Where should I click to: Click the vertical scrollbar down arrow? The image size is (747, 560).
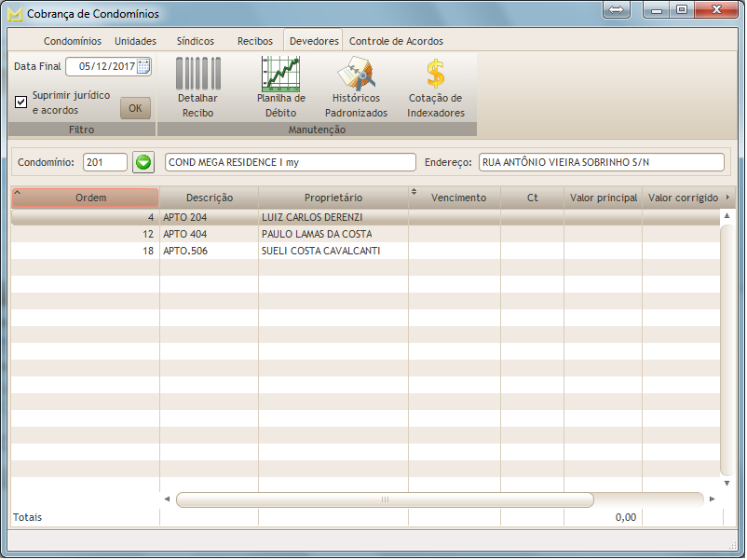tap(727, 483)
